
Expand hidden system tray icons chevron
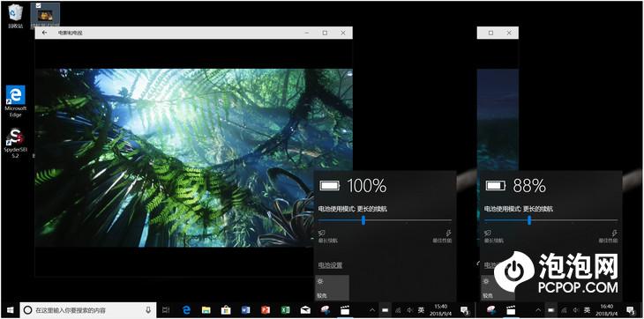point(372,310)
